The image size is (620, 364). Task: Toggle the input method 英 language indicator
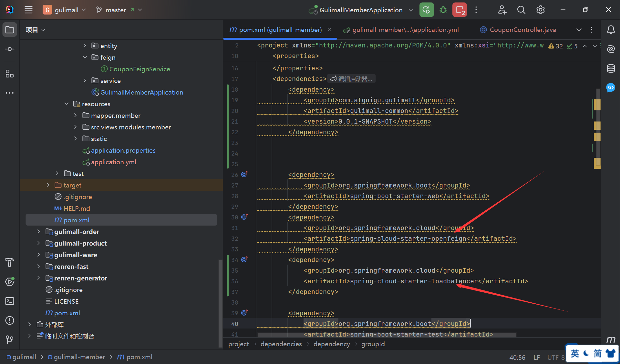click(x=575, y=353)
